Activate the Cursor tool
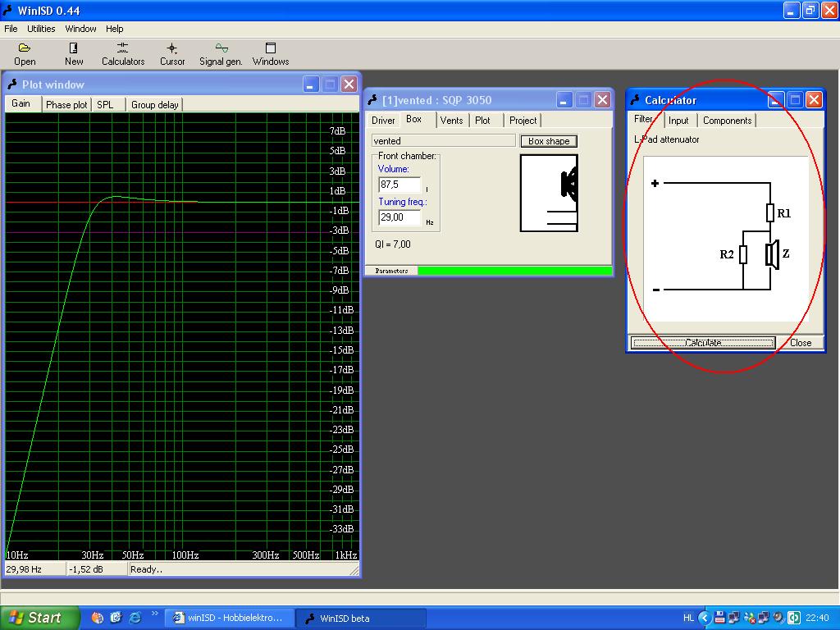The width and height of the screenshot is (840, 630). pos(172,54)
